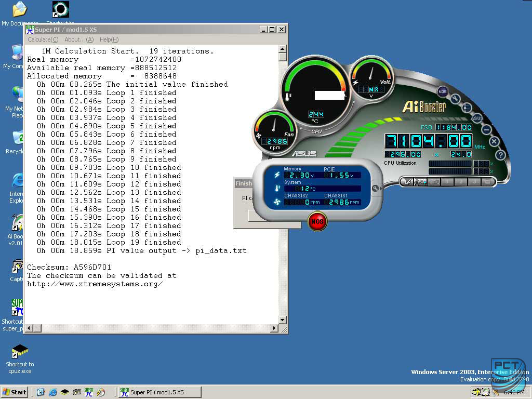The image size is (532, 399).
Task: Click the camera capture icon in quick launch
Action: pos(77,392)
